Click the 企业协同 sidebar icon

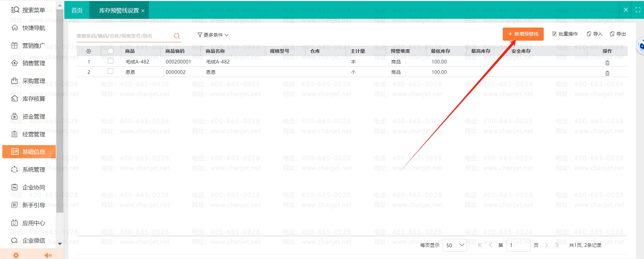point(14,187)
